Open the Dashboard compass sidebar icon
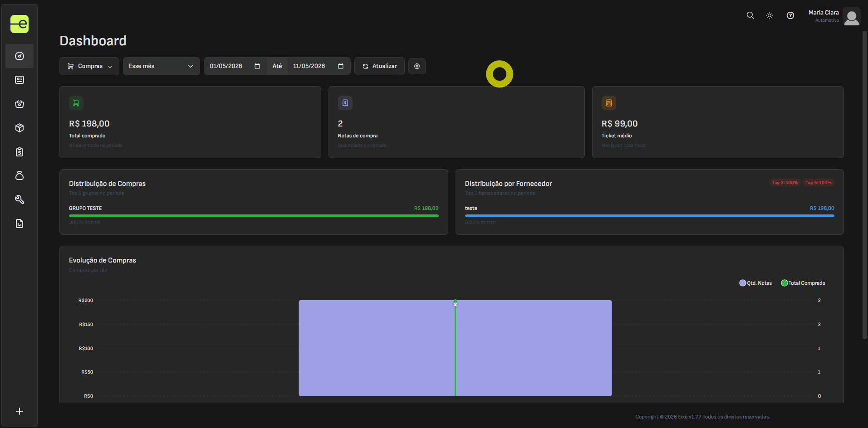The width and height of the screenshot is (868, 428). 20,56
